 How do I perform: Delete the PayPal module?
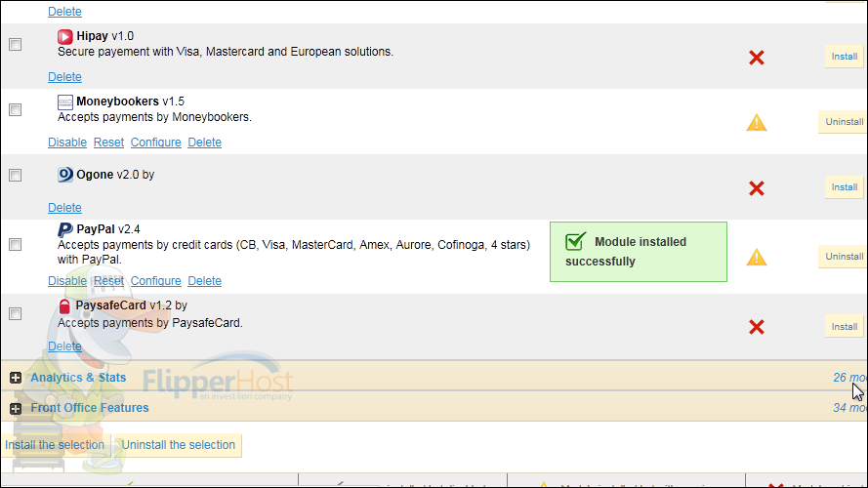pyautogui.click(x=204, y=281)
